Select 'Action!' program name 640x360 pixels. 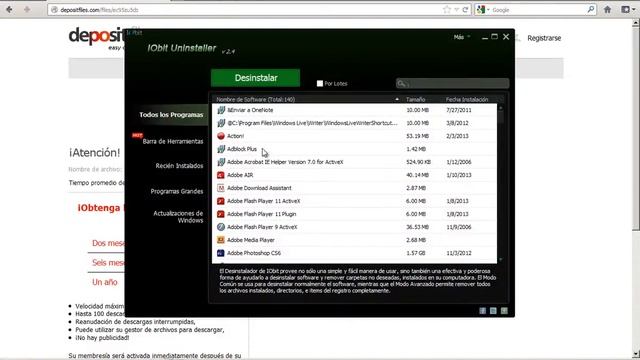point(236,136)
